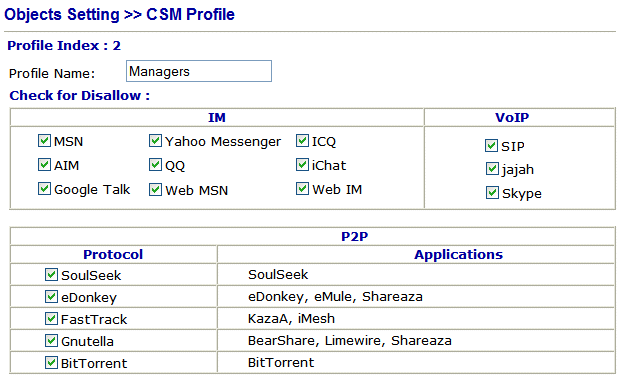Toggle the QQ checkbox
Image resolution: width=623 pixels, height=382 pixels.
click(x=155, y=165)
